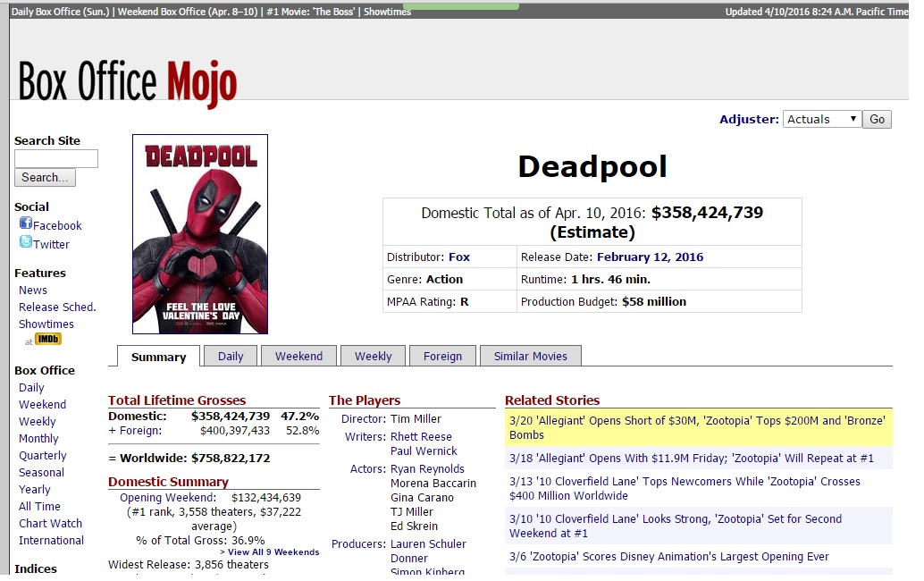924x581 pixels.
Task: Open View All 9 Weekends link
Action: (x=269, y=552)
